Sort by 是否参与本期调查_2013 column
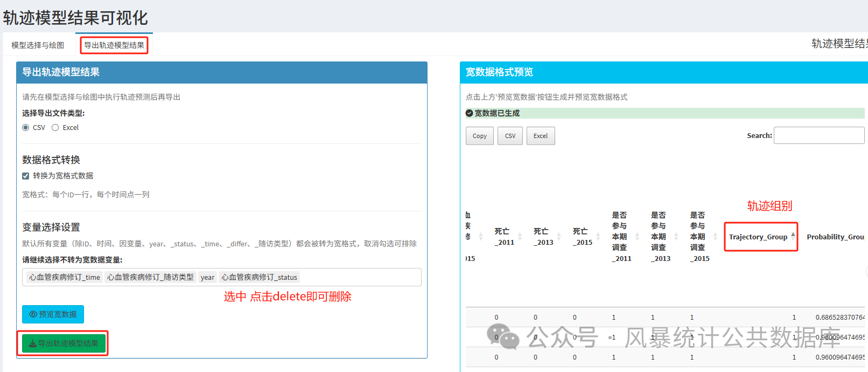The width and height of the screenshot is (868, 372). click(661, 237)
